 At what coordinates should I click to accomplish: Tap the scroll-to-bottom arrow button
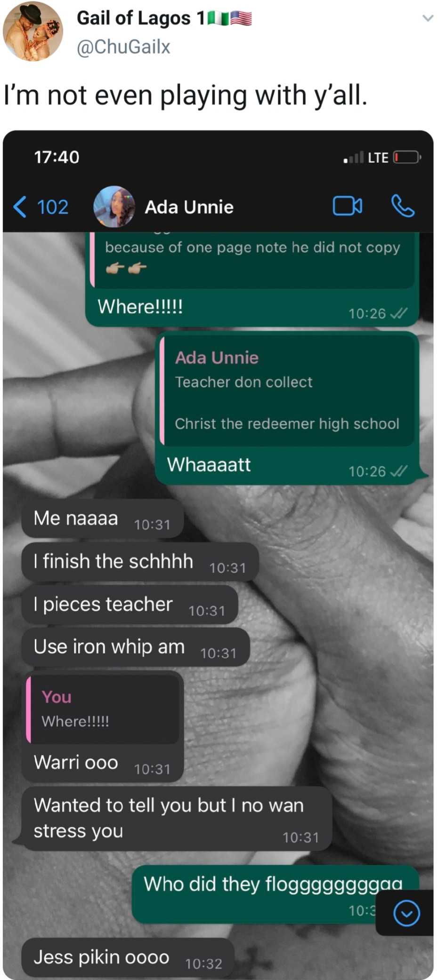(406, 913)
